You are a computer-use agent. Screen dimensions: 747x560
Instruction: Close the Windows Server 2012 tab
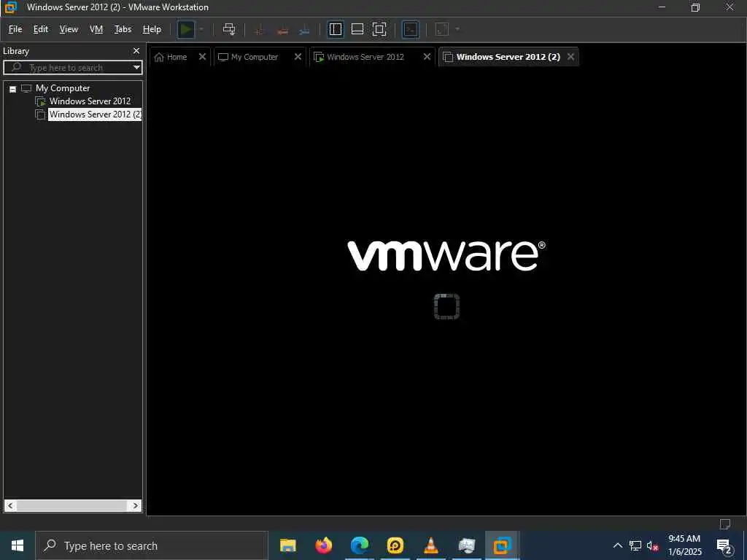coord(427,57)
